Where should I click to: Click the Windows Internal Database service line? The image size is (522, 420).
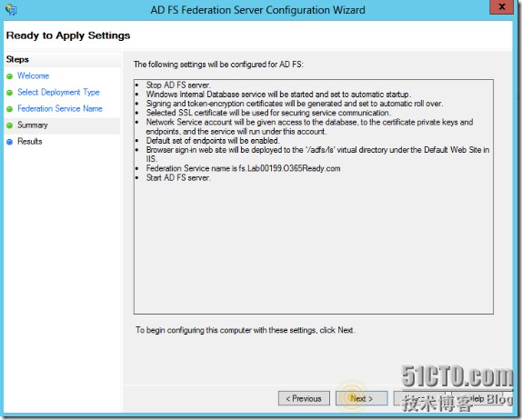coord(278,95)
